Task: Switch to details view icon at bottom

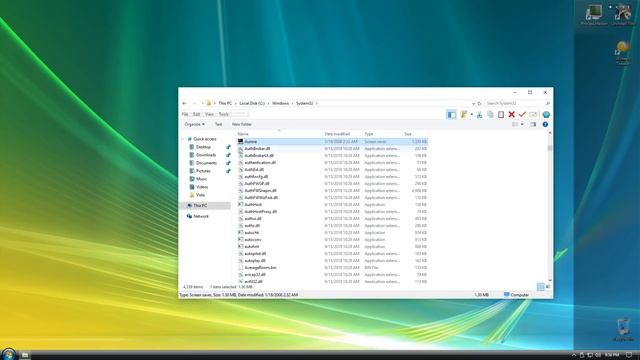Action: [540, 287]
